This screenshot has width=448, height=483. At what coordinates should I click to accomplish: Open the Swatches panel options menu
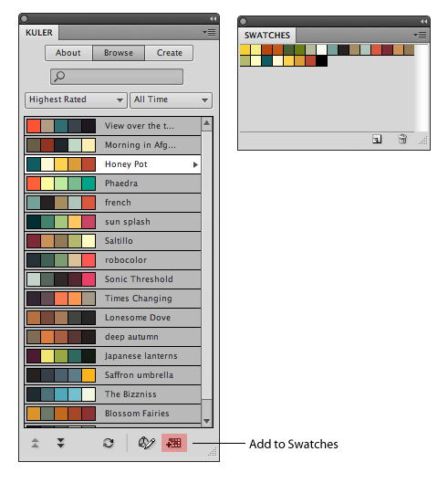click(420, 35)
